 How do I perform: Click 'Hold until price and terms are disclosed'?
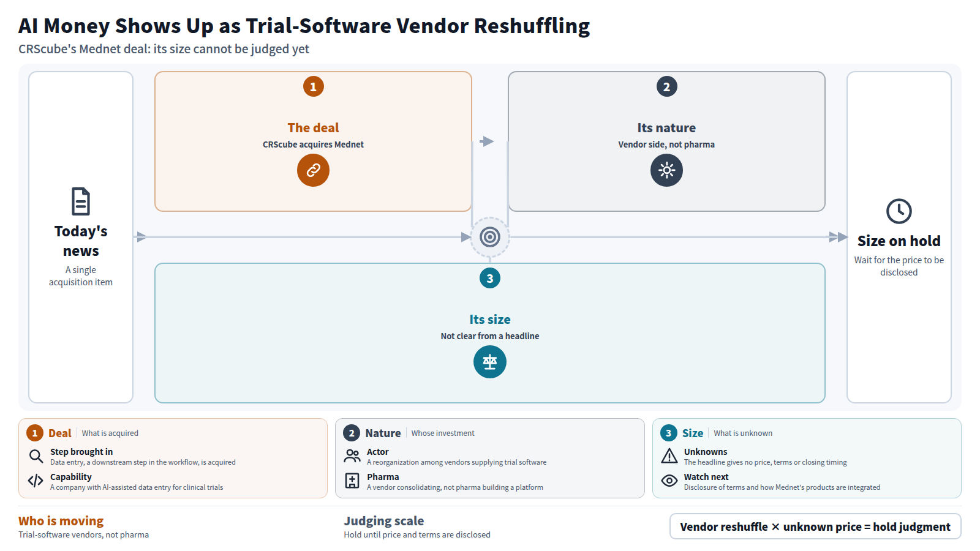[x=417, y=535]
